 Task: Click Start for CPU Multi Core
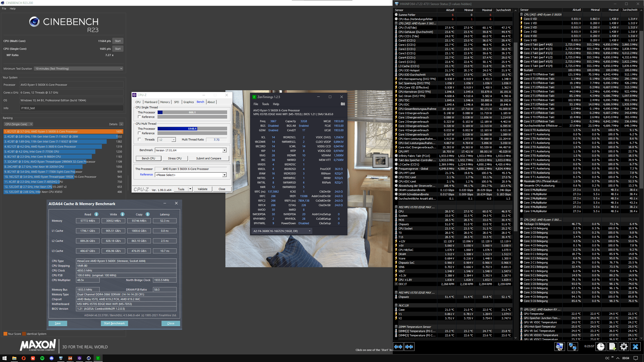[117, 41]
